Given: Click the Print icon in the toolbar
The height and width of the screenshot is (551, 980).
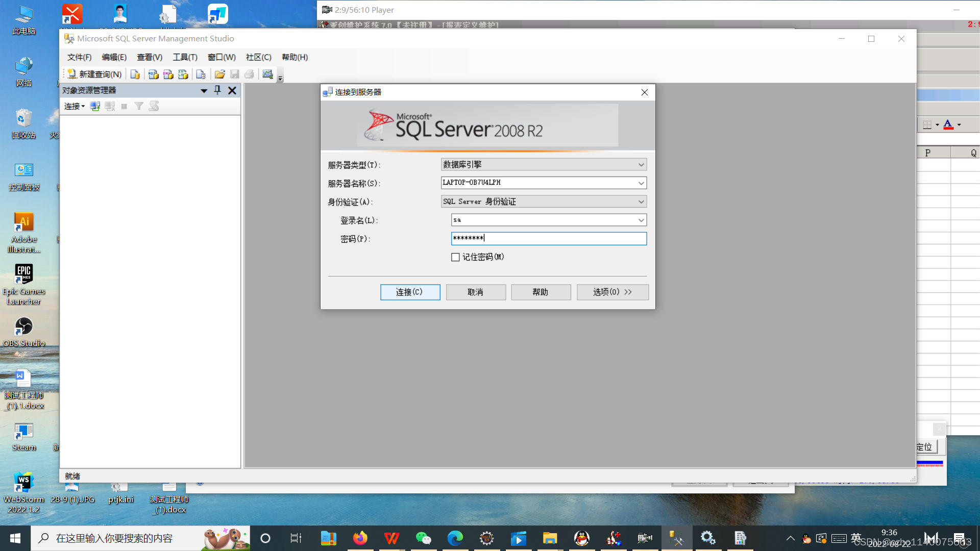Looking at the screenshot, I should click(249, 74).
